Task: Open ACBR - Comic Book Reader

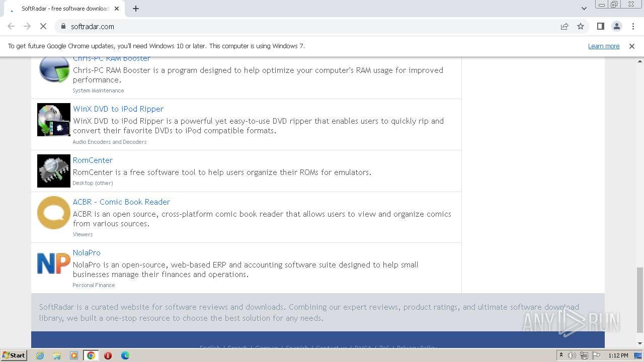Action: (121, 202)
